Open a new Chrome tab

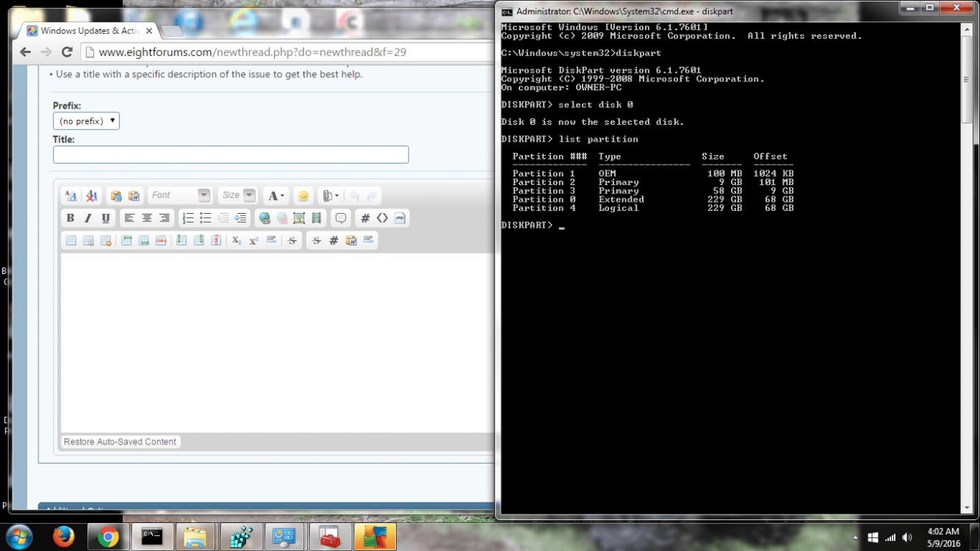171,31
